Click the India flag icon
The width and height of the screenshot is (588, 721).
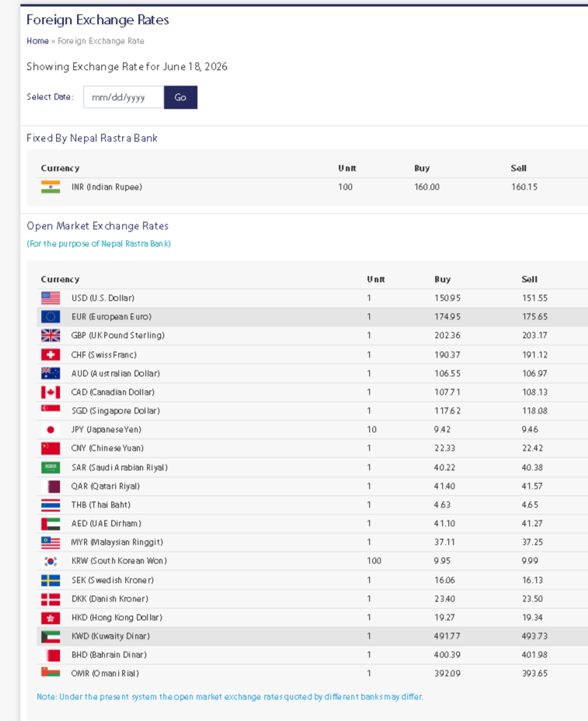(50, 186)
